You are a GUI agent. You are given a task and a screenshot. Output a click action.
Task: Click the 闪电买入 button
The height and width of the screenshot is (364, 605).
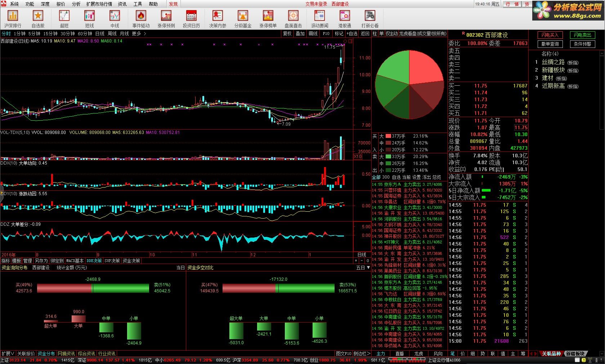(x=550, y=35)
